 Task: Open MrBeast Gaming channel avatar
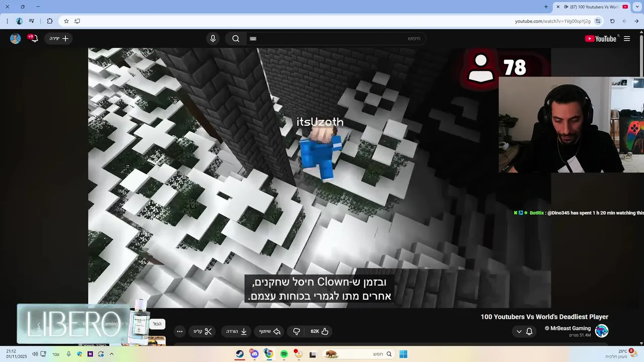tap(602, 331)
